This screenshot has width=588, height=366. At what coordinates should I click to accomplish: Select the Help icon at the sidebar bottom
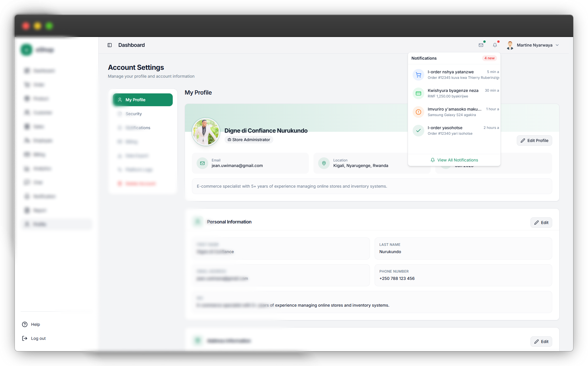click(x=24, y=324)
